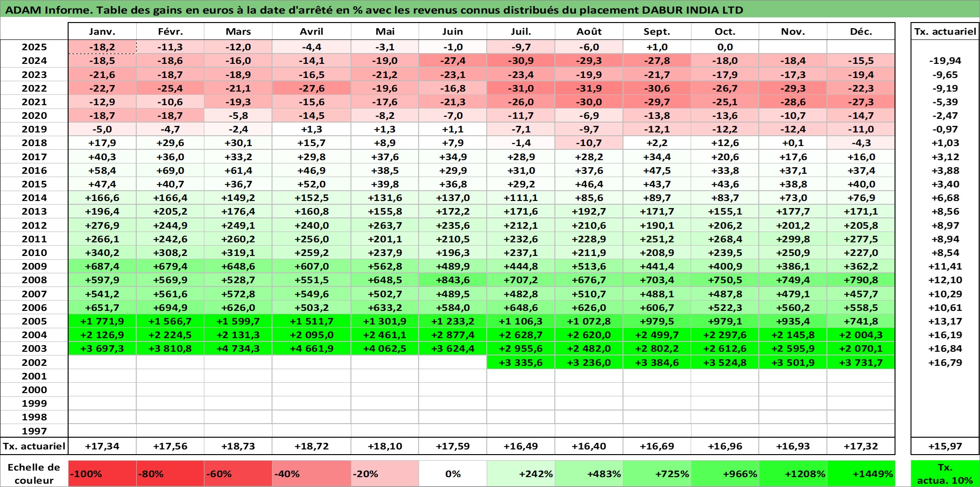Click the June 2008 cell "+843,6"
Screen dimensions: 980x487
[x=453, y=280]
